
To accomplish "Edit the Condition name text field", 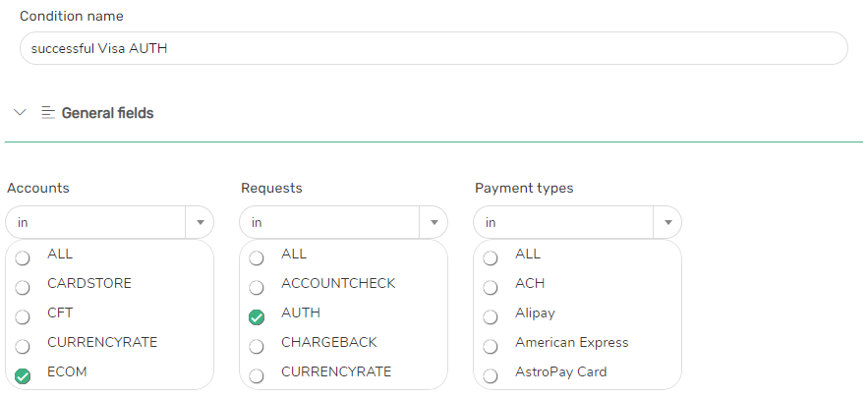I will click(433, 48).
